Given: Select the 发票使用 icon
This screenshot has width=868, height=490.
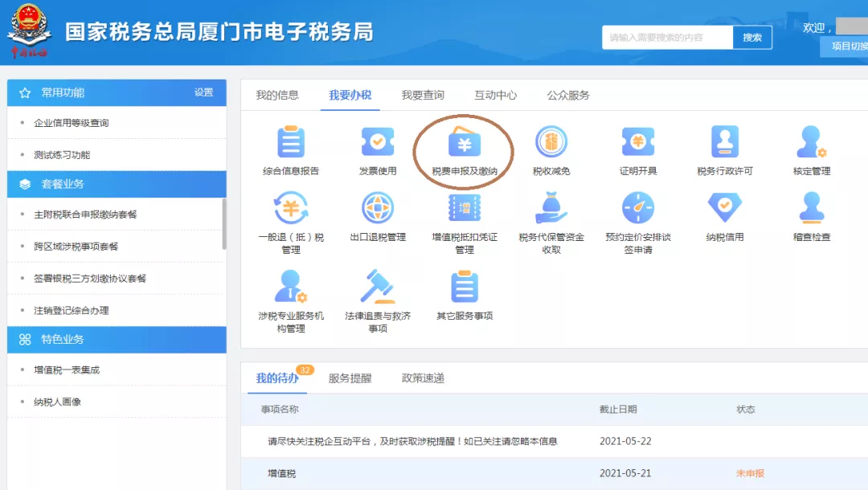Looking at the screenshot, I should pyautogui.click(x=376, y=145).
